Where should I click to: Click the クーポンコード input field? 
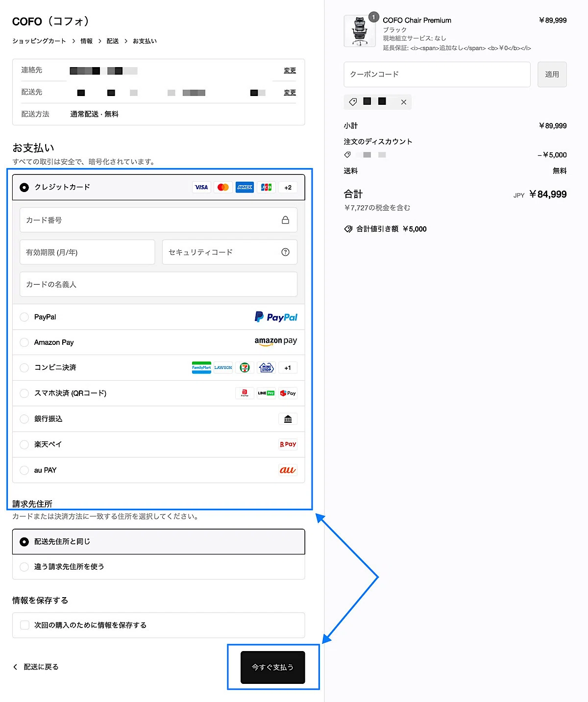437,74
